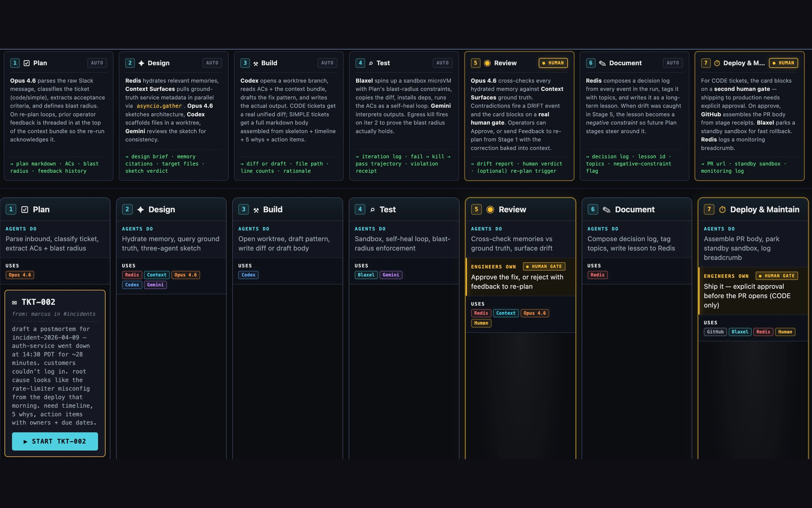The image size is (812, 508).
Task: Click Opus 4.6 tag in Design column
Action: point(186,275)
